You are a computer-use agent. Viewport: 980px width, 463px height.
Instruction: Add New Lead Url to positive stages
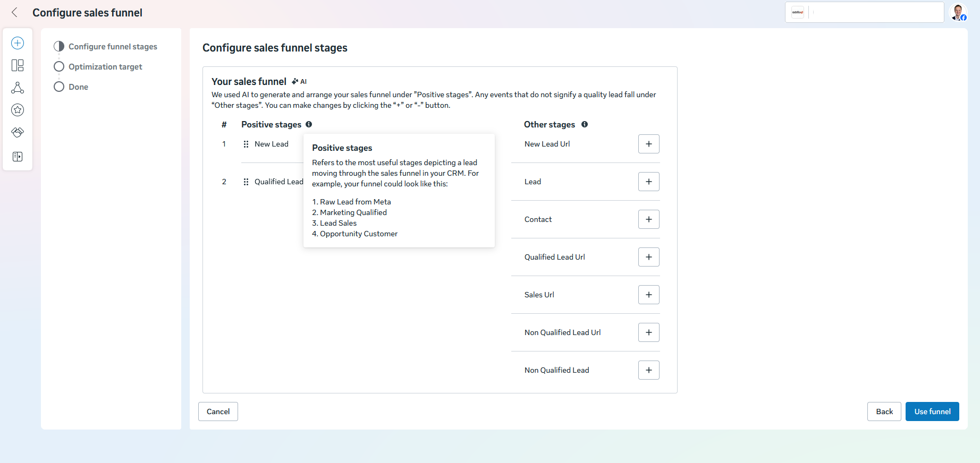[x=648, y=144]
